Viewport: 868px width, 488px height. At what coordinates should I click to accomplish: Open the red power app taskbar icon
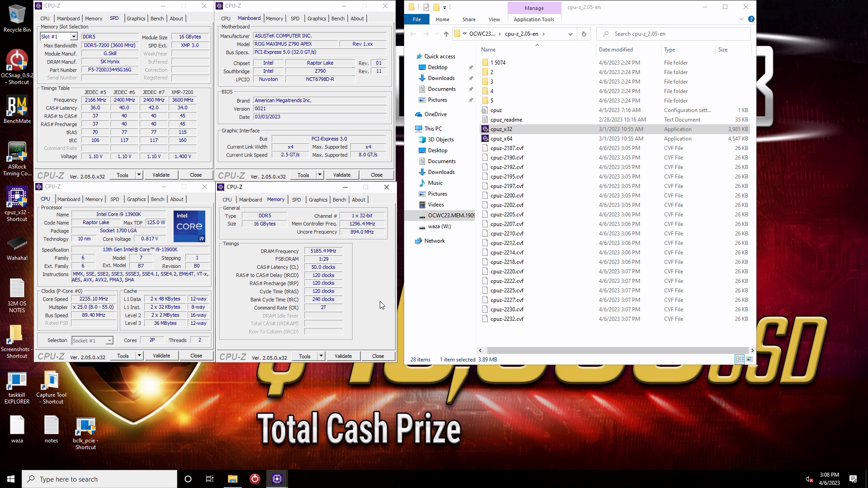coord(255,479)
